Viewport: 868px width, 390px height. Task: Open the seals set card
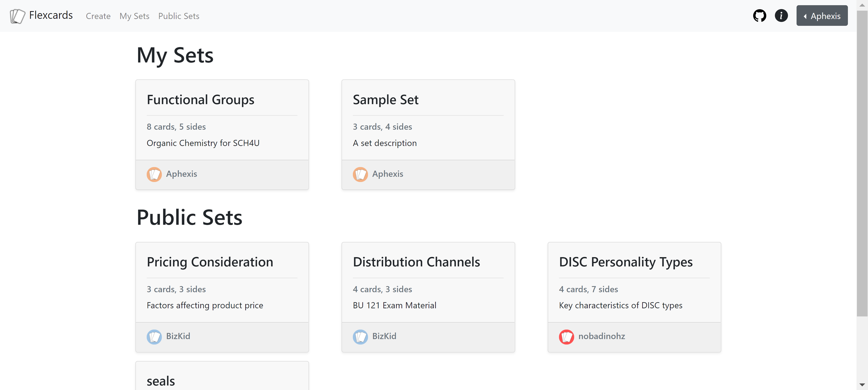(161, 381)
